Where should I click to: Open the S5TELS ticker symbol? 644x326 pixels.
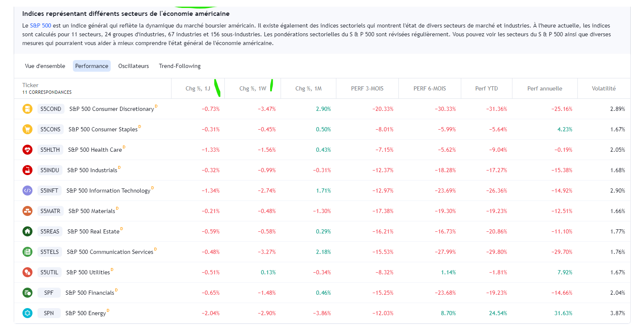point(50,252)
